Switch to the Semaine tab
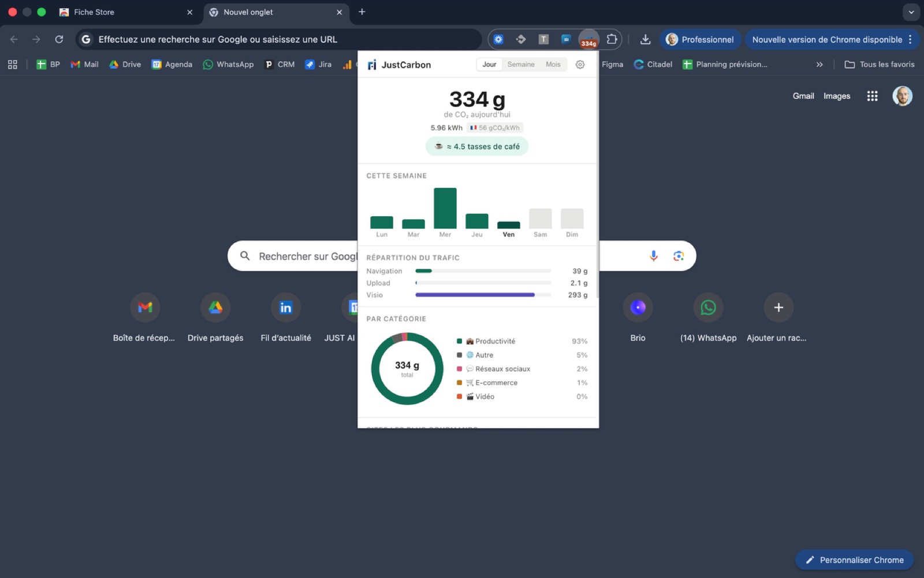The width and height of the screenshot is (924, 578). pyautogui.click(x=521, y=65)
